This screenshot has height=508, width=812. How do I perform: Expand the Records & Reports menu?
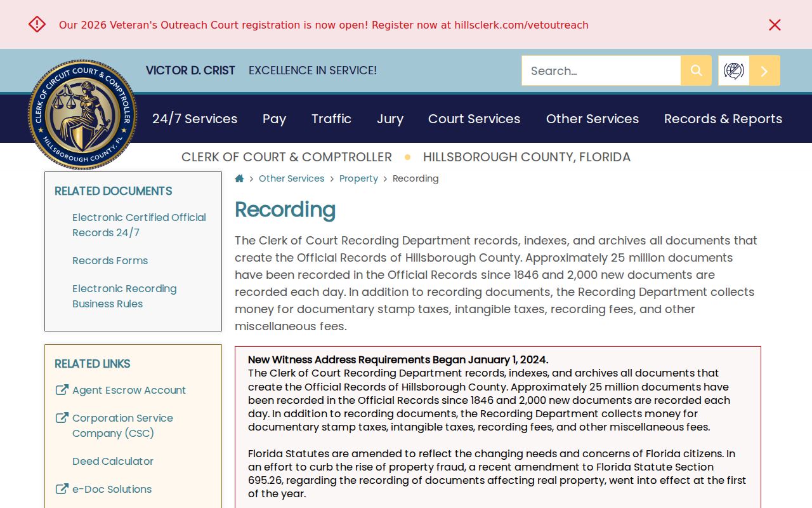click(x=723, y=119)
